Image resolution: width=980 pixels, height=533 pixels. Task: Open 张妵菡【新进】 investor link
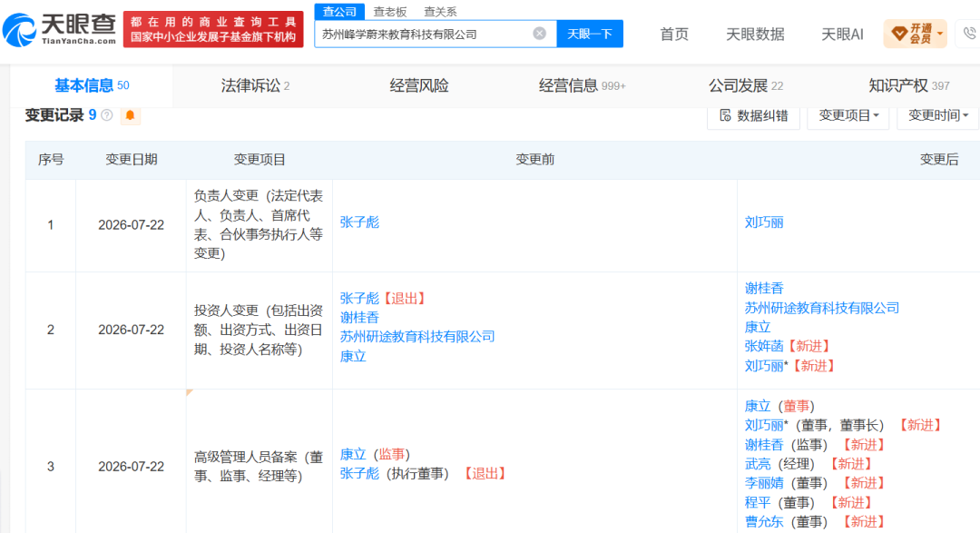click(x=764, y=346)
